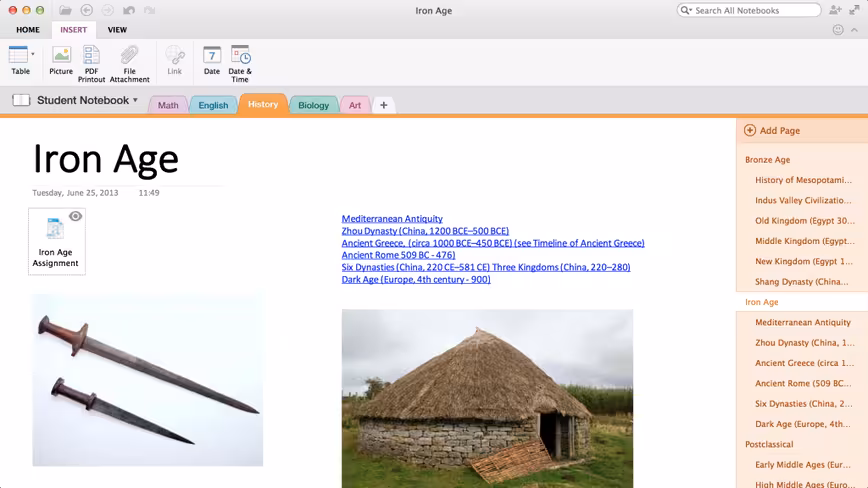Insert a Picture into the page
This screenshot has width=868, height=488.
click(x=61, y=60)
